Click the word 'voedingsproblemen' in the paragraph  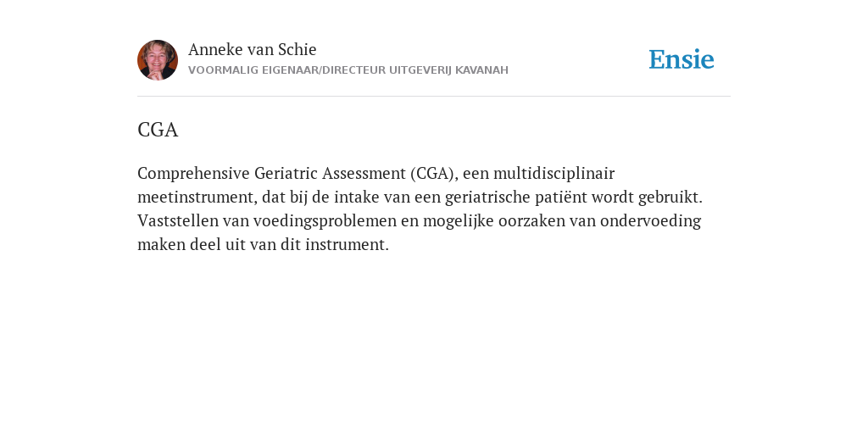pyautogui.click(x=325, y=221)
